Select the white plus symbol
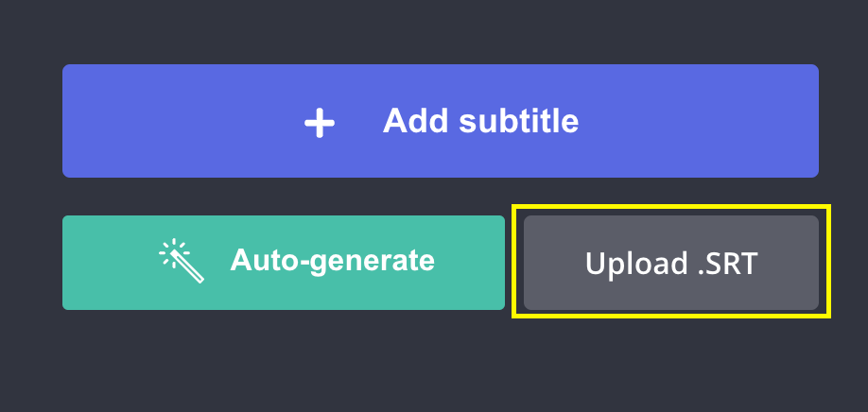 [x=320, y=122]
